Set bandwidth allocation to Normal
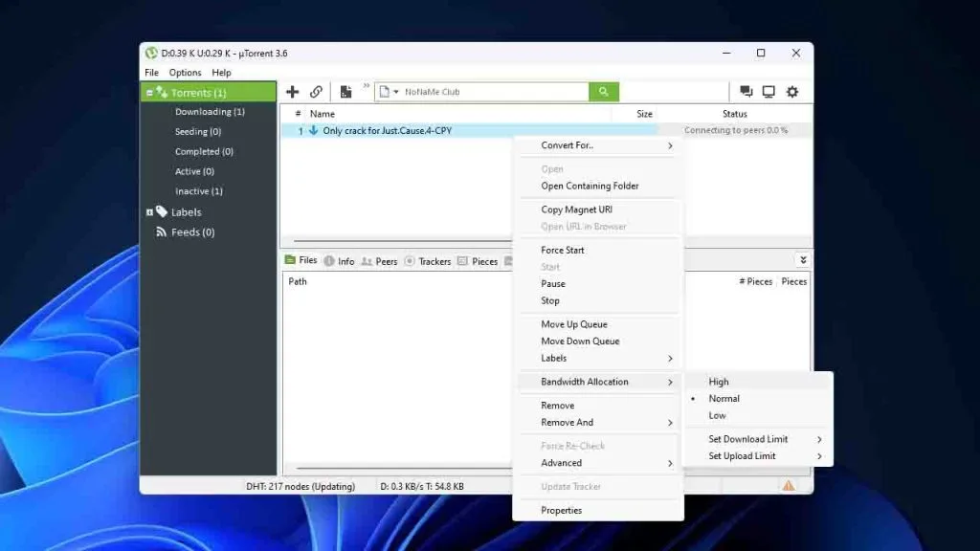Image resolution: width=980 pixels, height=551 pixels. (x=758, y=399)
